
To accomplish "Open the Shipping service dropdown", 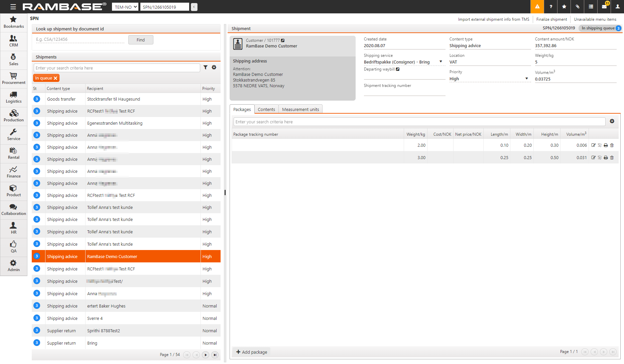I will (441, 62).
